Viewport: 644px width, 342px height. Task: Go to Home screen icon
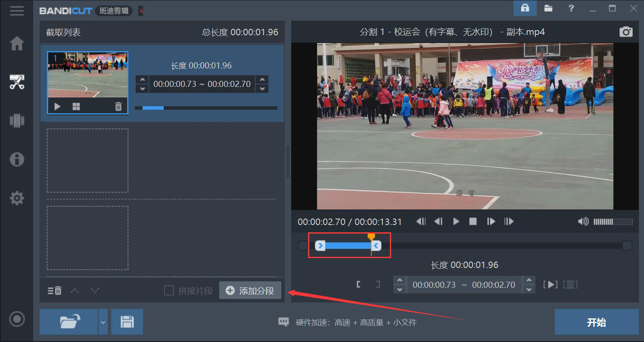click(x=17, y=43)
